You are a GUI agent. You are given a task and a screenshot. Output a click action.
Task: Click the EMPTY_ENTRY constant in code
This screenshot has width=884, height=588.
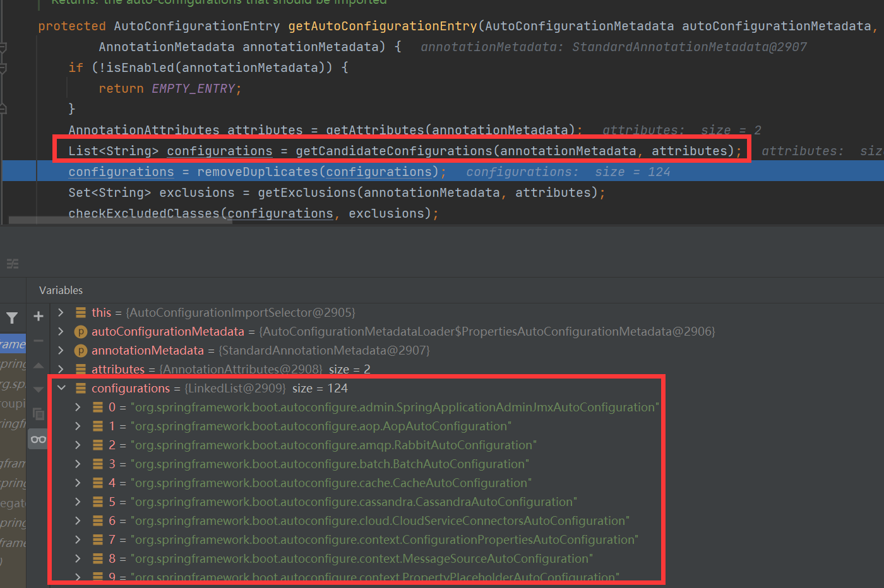tap(193, 88)
